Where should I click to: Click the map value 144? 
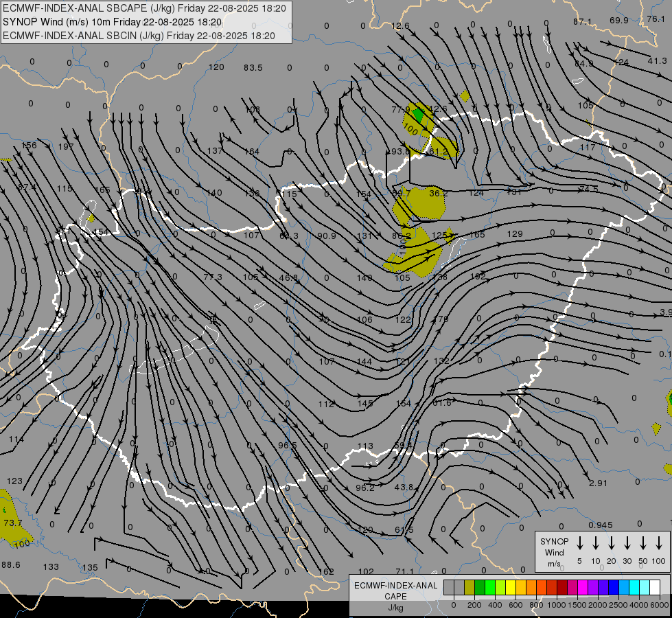[x=364, y=362]
